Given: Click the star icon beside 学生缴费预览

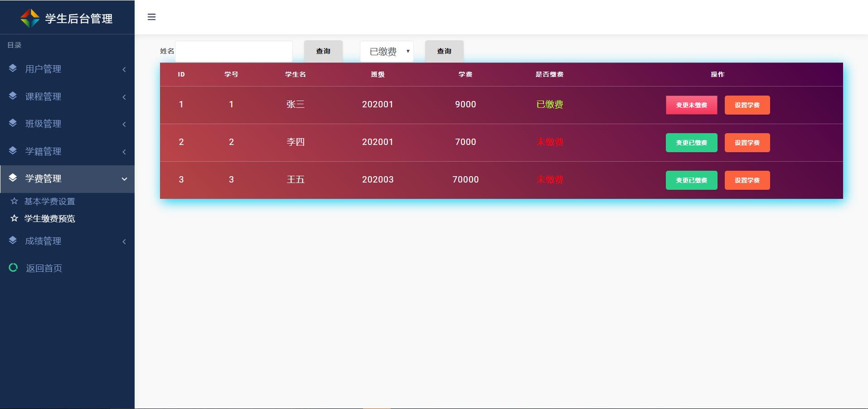Looking at the screenshot, I should (15, 218).
